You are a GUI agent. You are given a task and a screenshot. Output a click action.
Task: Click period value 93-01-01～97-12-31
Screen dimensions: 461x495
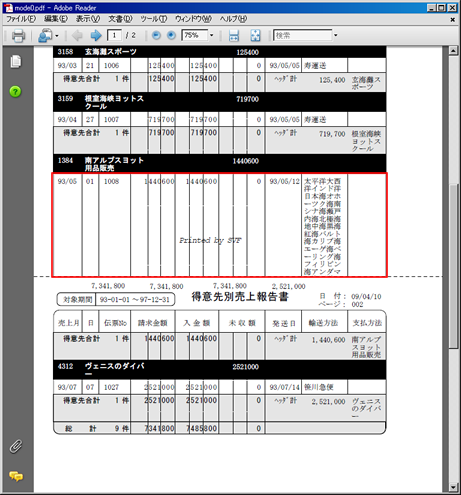(x=135, y=299)
